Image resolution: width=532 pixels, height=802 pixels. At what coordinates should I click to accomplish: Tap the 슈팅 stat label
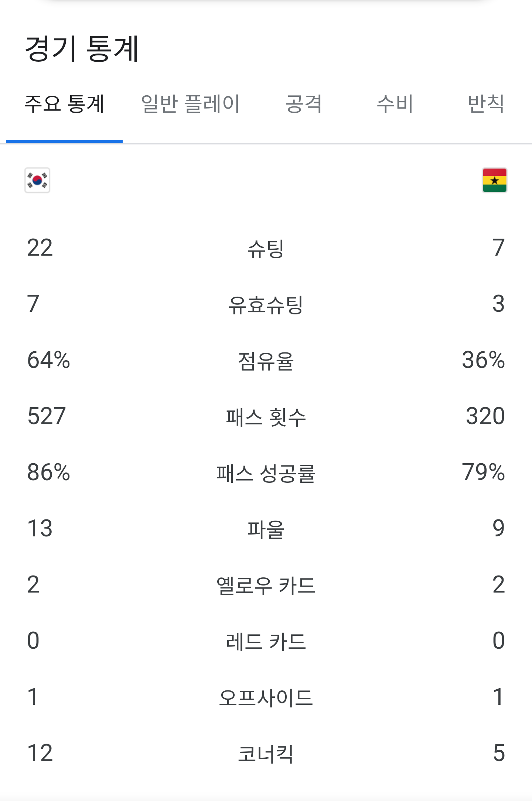(x=266, y=249)
